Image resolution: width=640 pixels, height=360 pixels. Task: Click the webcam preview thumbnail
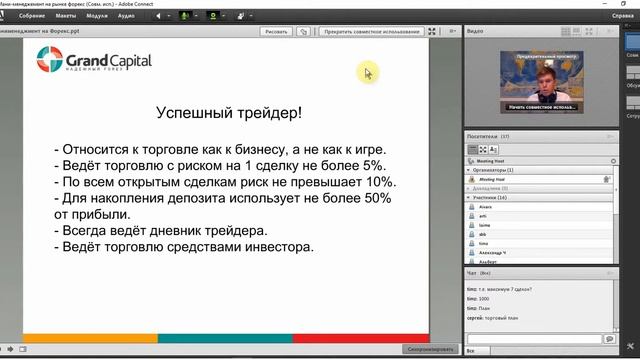(x=542, y=82)
